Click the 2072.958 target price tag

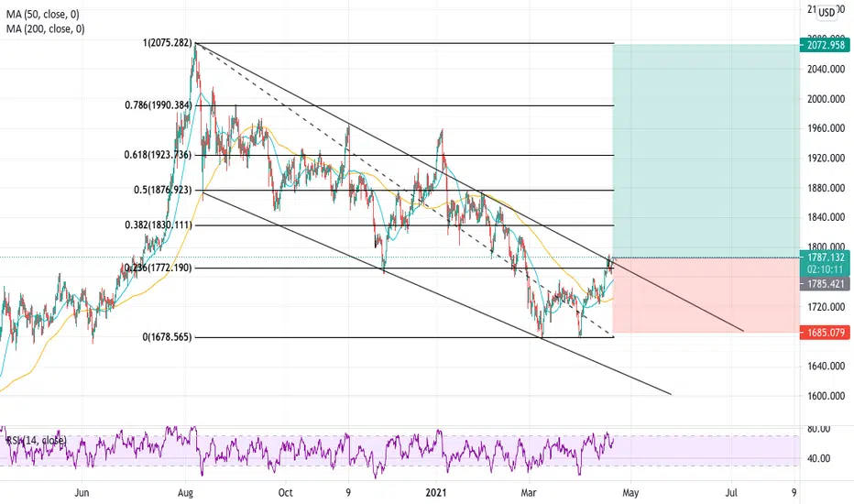pyautogui.click(x=825, y=45)
